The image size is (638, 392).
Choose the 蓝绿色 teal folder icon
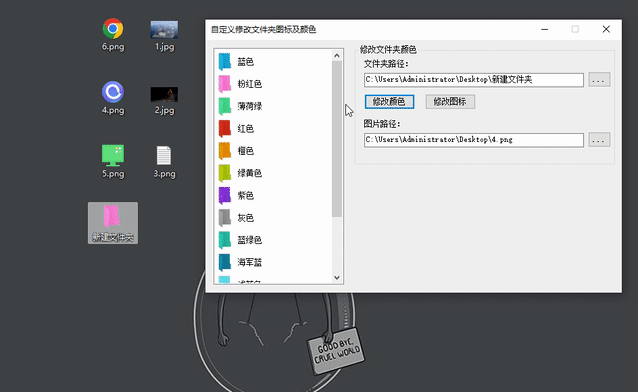pos(225,240)
